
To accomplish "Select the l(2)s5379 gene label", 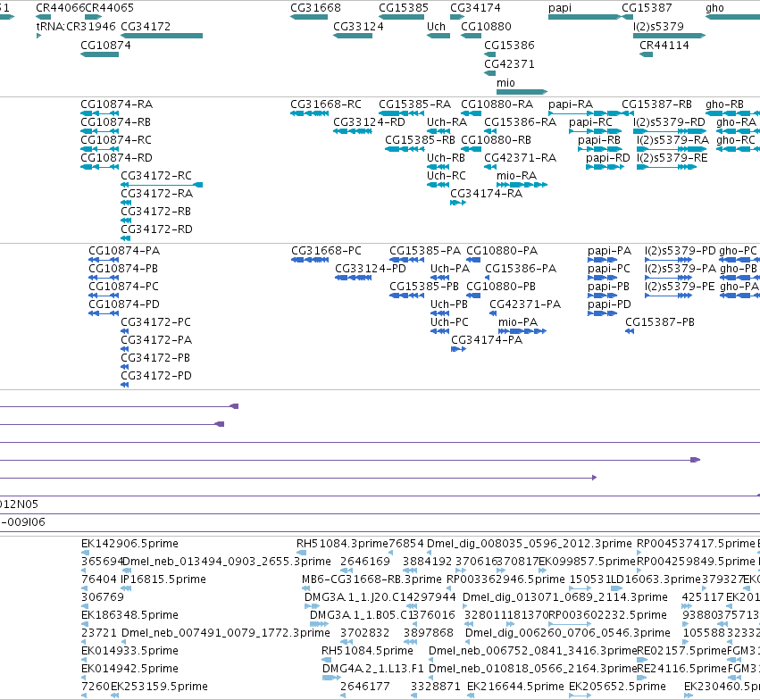I will [x=658, y=27].
